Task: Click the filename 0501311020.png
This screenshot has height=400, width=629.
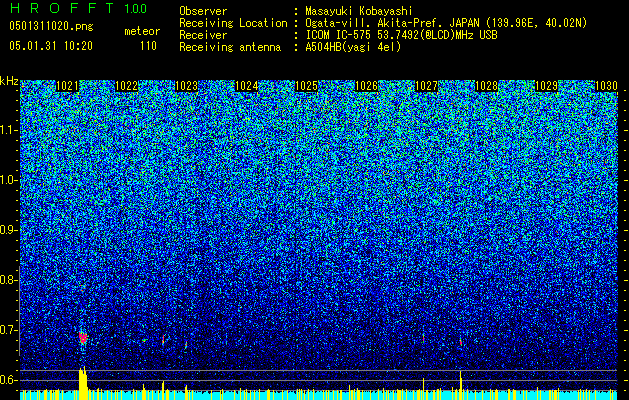Action: coord(51,26)
